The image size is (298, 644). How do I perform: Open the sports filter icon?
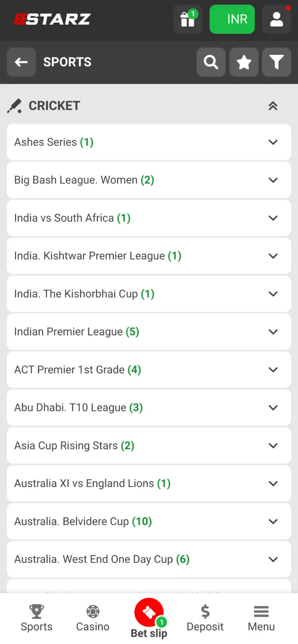(276, 62)
